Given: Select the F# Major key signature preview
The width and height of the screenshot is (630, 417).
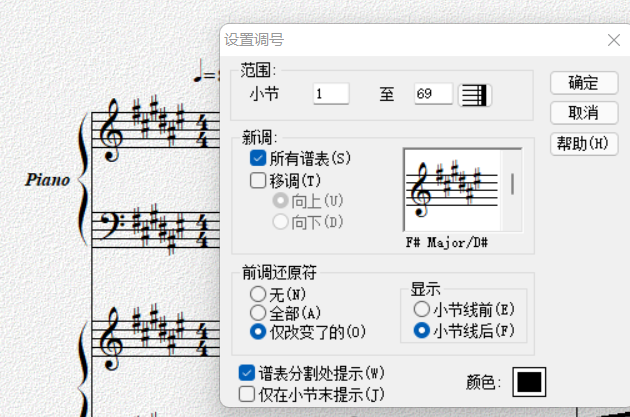Looking at the screenshot, I should click(x=452, y=190).
